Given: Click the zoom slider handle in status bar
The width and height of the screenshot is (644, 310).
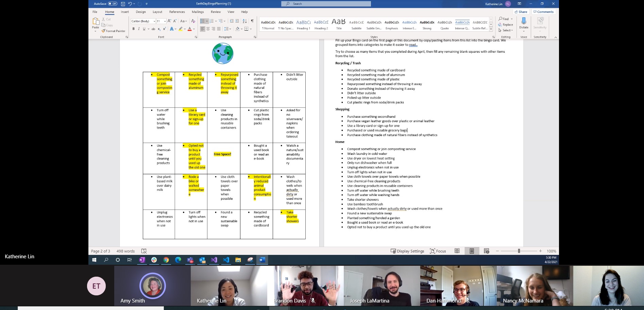Looking at the screenshot, I should click(x=519, y=251).
